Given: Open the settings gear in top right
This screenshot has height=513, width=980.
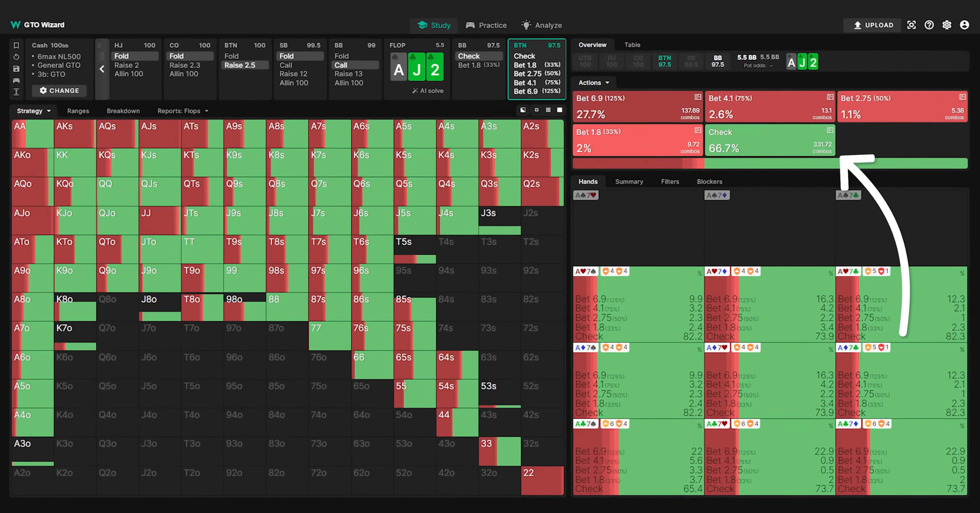Looking at the screenshot, I should (947, 25).
